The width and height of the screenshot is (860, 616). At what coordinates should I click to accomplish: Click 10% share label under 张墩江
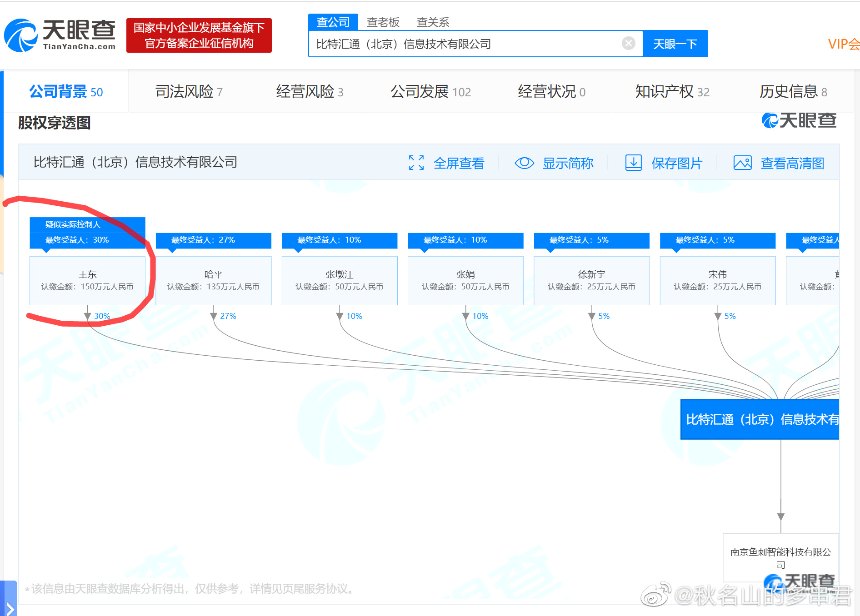coord(354,316)
